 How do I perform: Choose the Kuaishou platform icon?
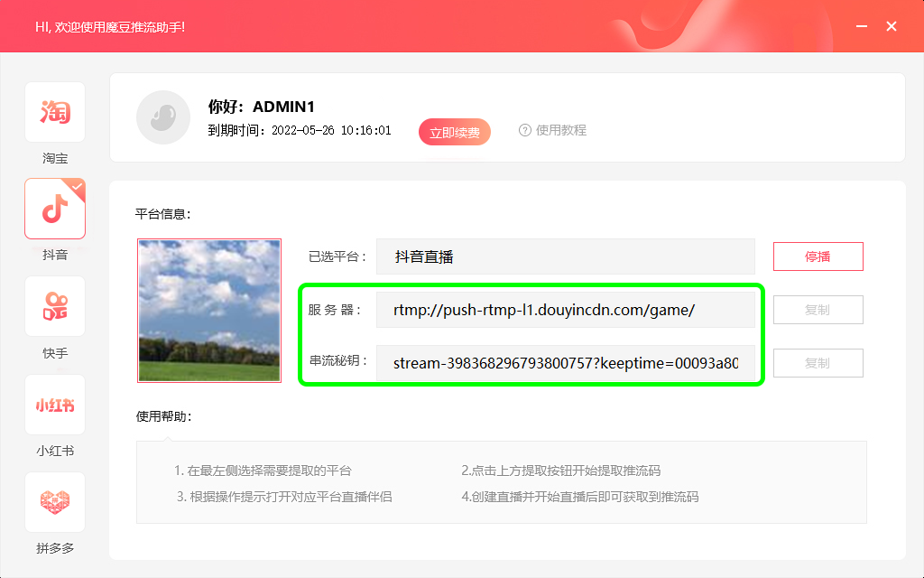[x=55, y=307]
